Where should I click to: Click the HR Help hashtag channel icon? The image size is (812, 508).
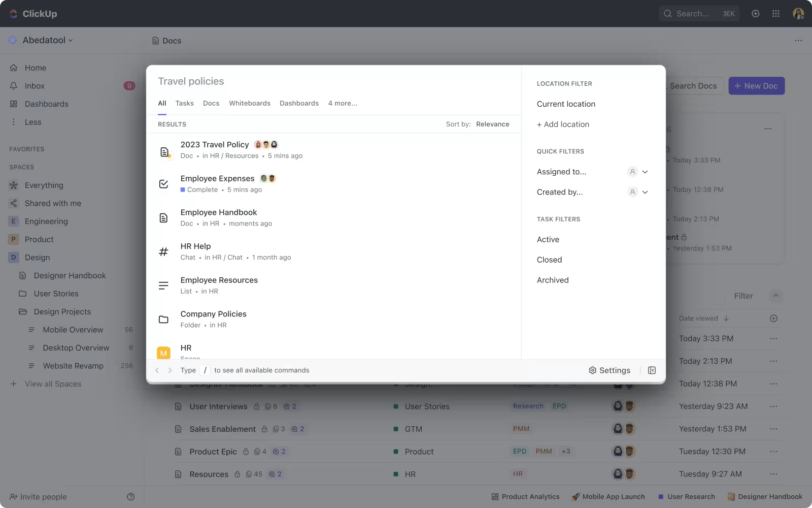point(163,251)
